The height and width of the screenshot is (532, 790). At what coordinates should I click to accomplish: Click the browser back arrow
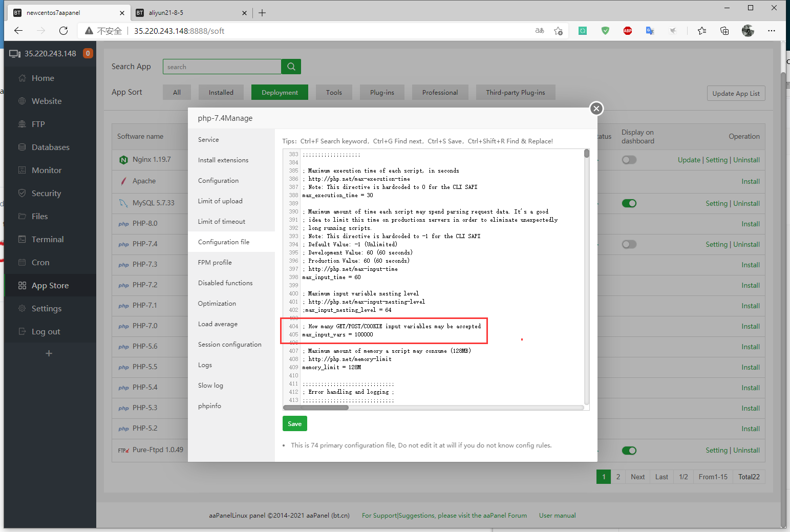[18, 31]
